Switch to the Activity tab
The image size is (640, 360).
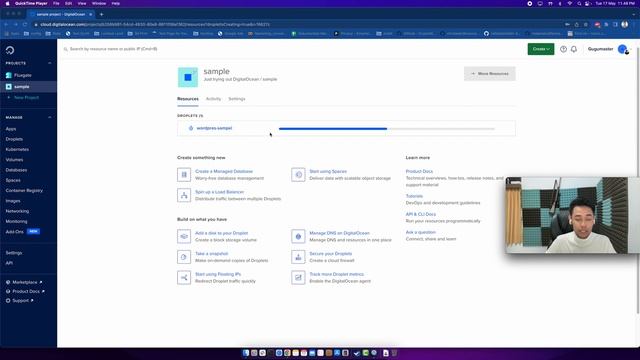(213, 99)
